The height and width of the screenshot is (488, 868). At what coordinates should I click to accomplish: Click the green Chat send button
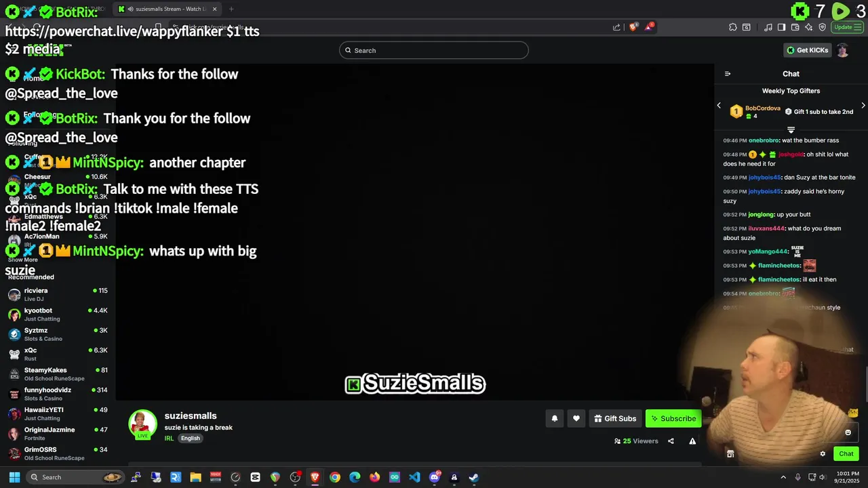(846, 454)
